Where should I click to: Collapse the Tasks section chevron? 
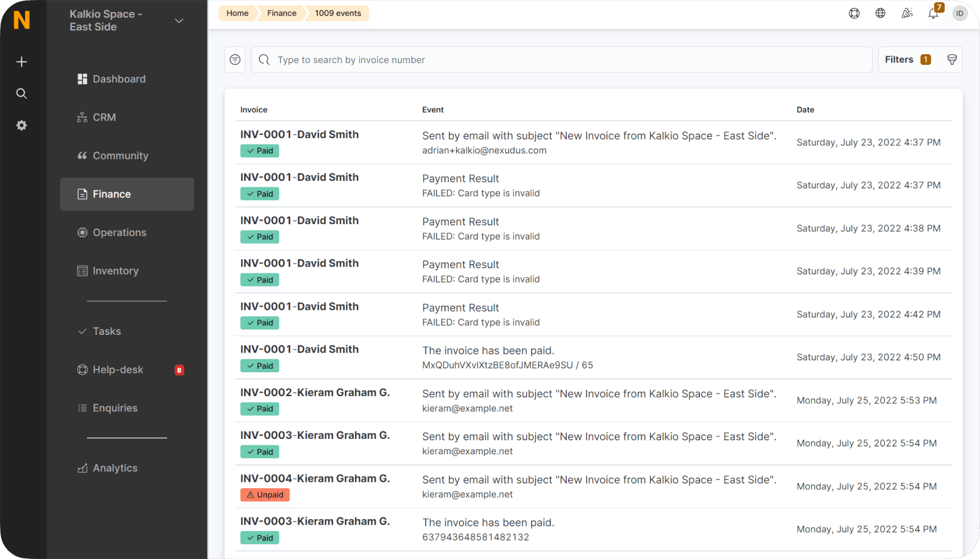[83, 331]
